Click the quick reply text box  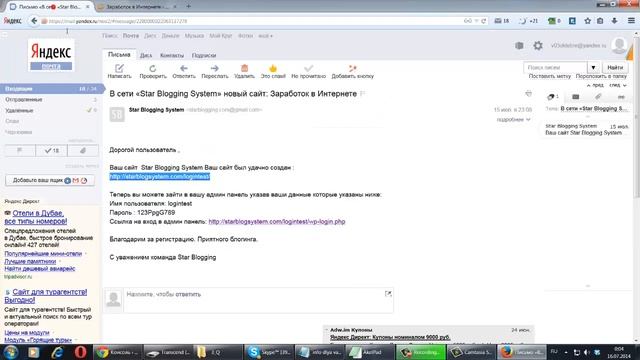point(258,300)
